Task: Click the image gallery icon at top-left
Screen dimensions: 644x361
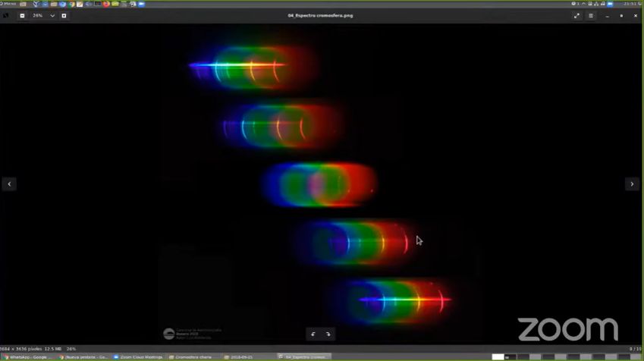Action: coord(7,15)
